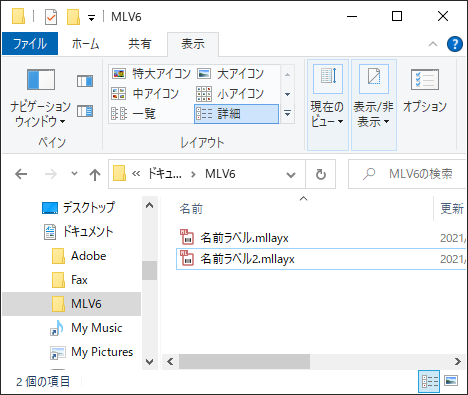Image resolution: width=468 pixels, height=395 pixels.
Task: Open recent locations dropdown chevron
Action: [74, 173]
